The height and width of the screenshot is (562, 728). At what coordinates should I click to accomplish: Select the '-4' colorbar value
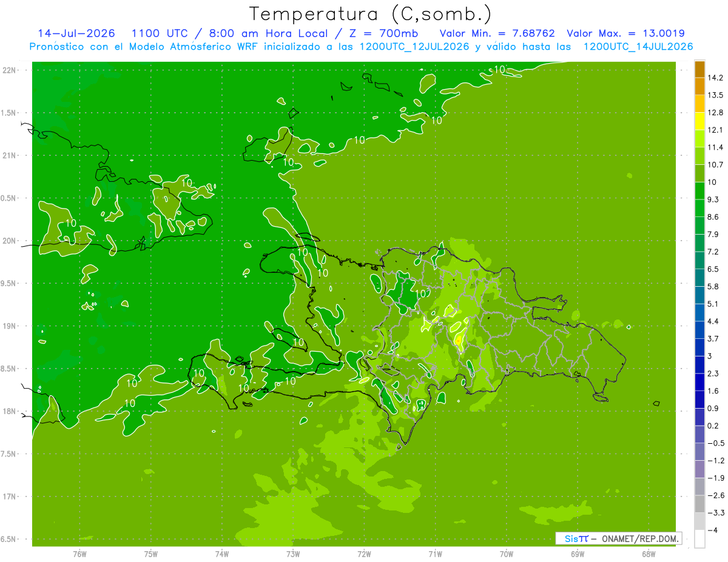(x=712, y=530)
